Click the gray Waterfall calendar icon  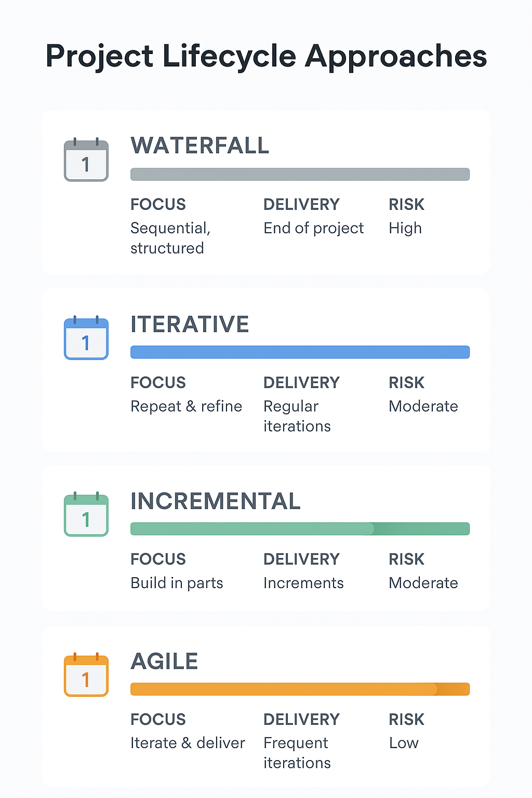[86, 161]
